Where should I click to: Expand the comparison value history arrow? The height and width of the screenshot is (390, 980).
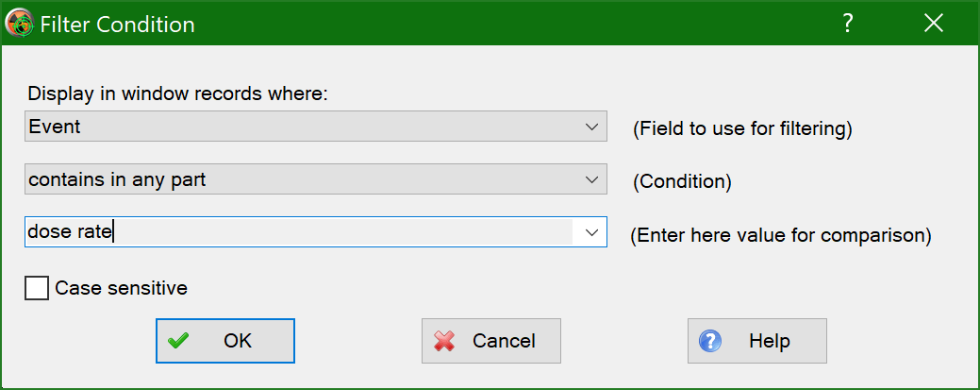(591, 232)
